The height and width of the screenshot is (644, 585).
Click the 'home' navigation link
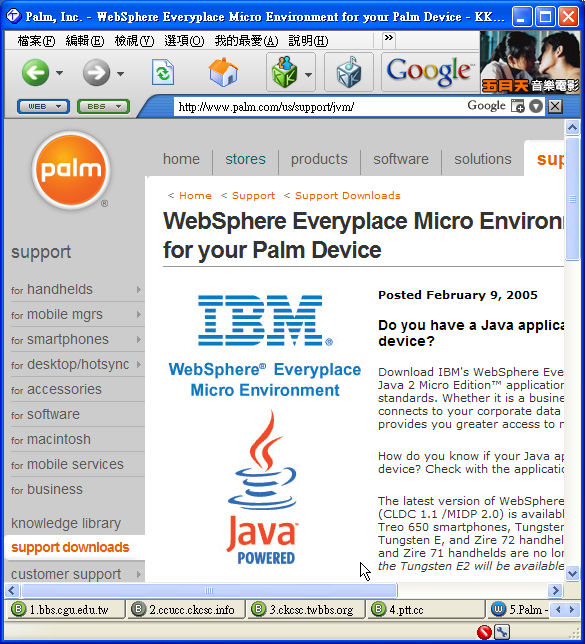181,159
